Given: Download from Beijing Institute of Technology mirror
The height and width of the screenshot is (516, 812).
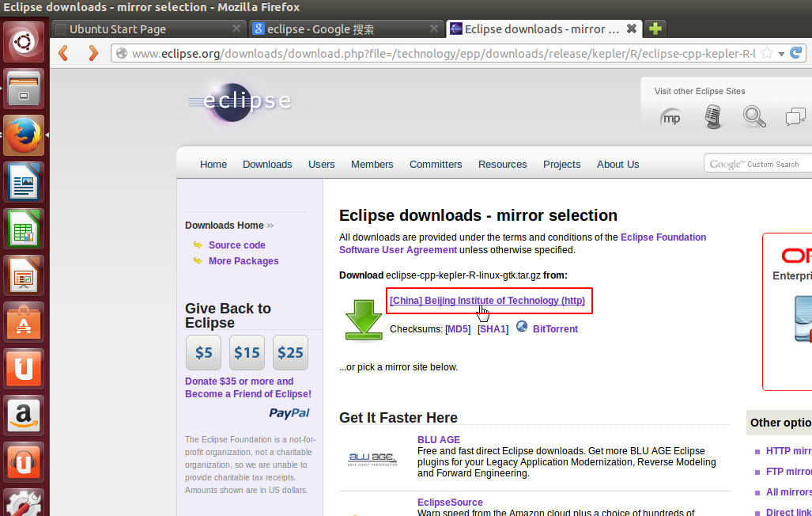Looking at the screenshot, I should click(x=487, y=300).
